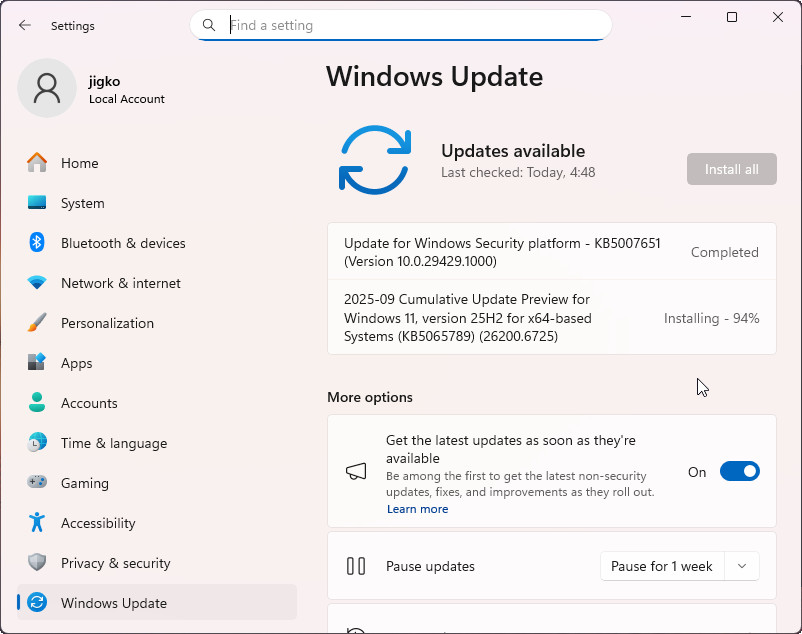Select the Windows Update icon

point(36,602)
